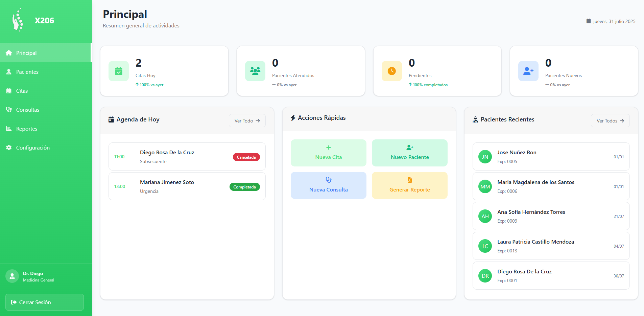Open the Consultas sidebar item
Viewport: 644px width, 316px height.
click(27, 110)
